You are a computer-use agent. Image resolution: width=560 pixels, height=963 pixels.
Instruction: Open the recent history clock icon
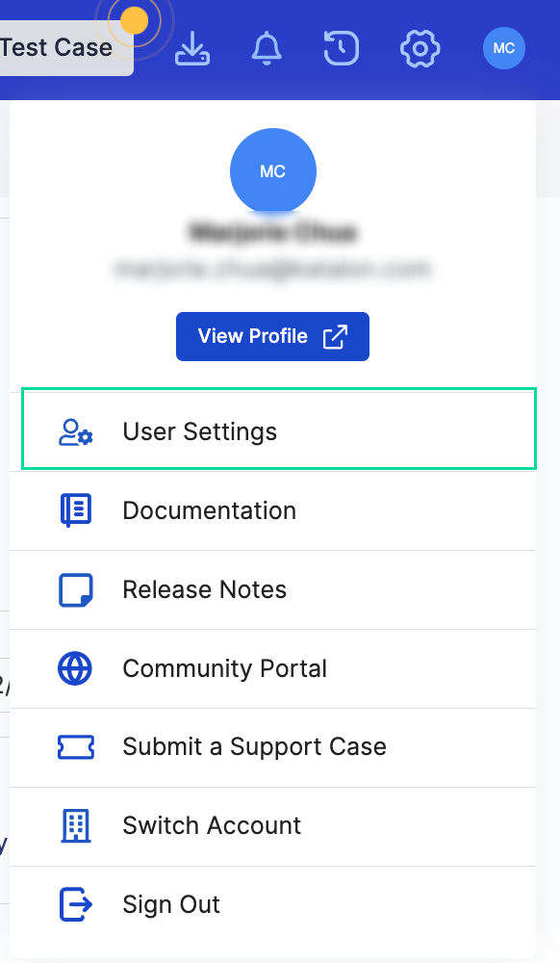click(x=342, y=48)
